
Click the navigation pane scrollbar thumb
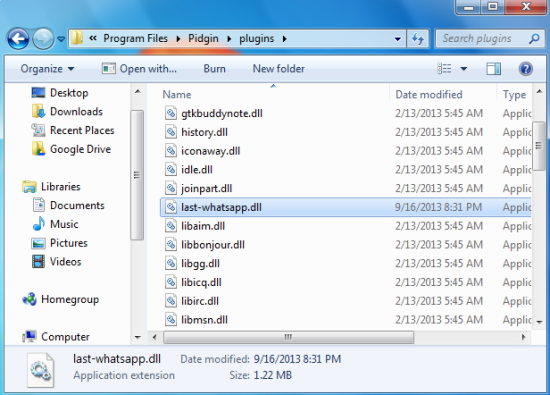pos(136,175)
